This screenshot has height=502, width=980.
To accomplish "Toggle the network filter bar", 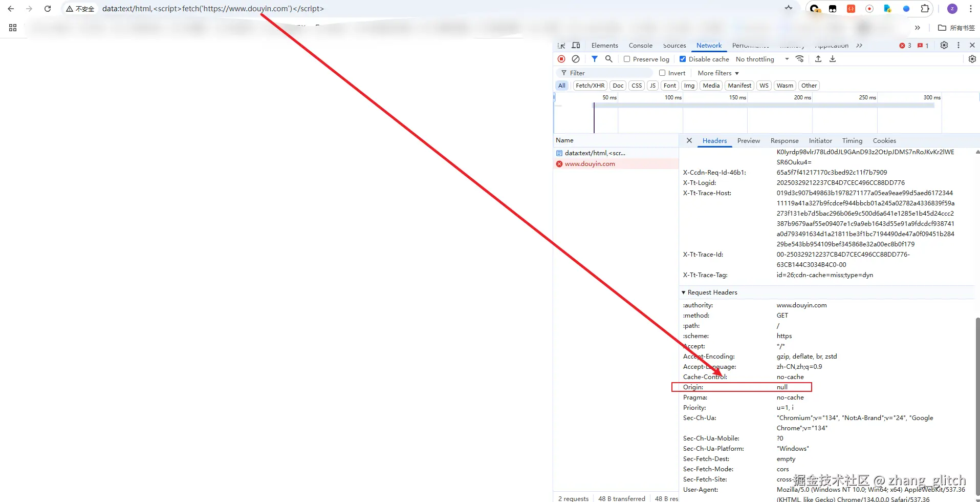I will [594, 59].
